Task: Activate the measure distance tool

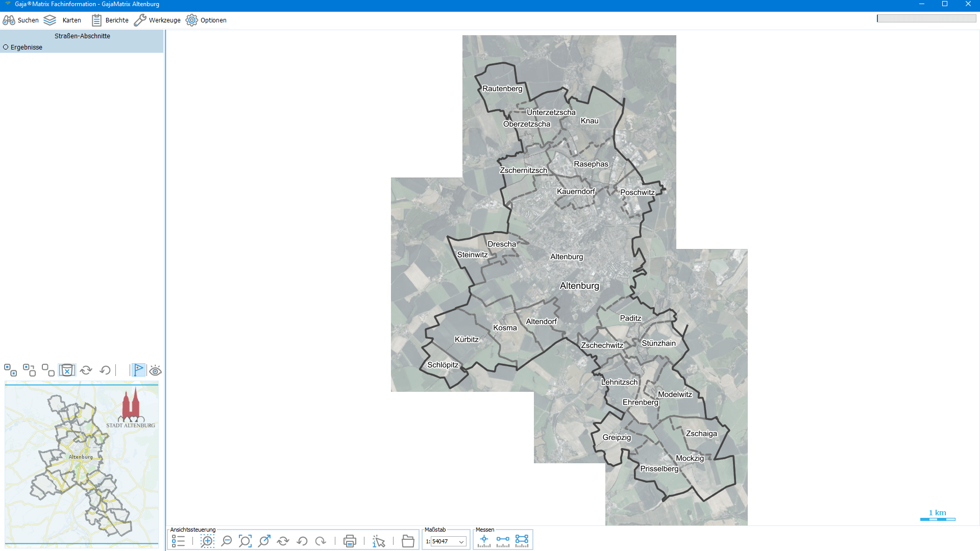Action: click(503, 541)
